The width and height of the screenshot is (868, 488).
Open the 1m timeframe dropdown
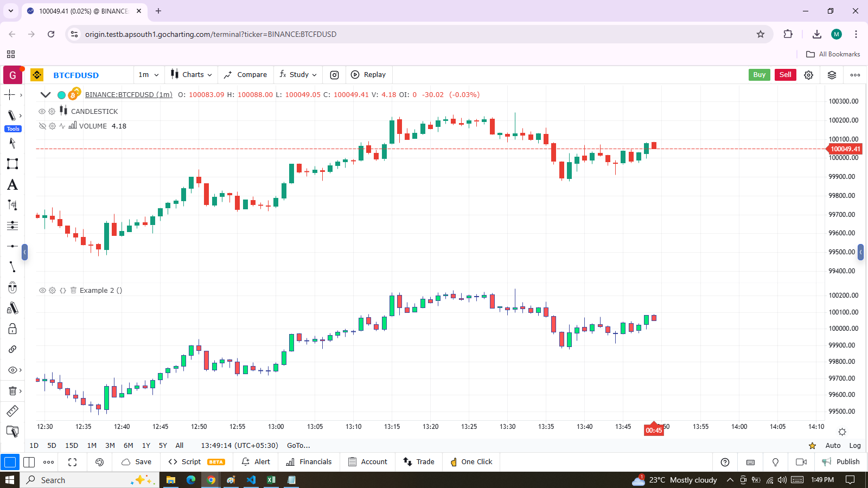(x=148, y=75)
